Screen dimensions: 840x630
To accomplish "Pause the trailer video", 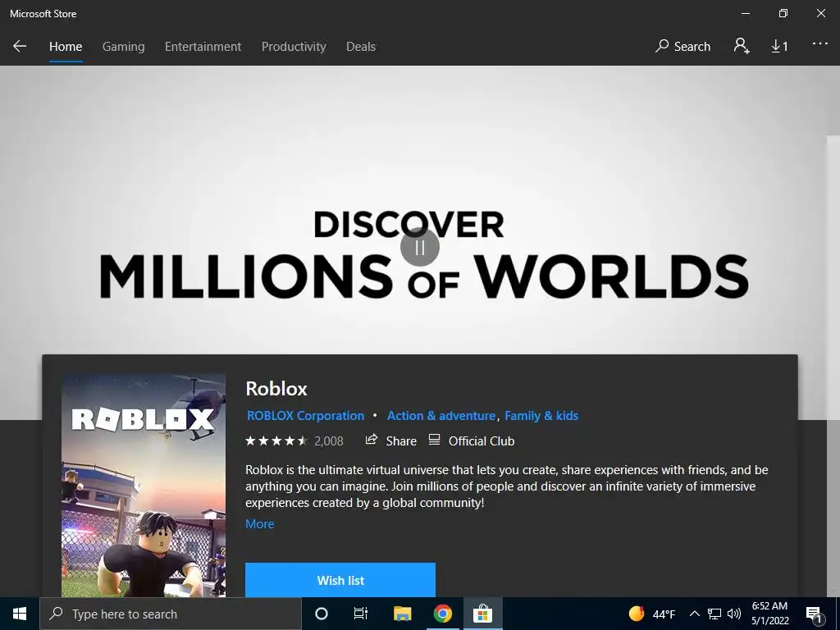I will [x=420, y=247].
